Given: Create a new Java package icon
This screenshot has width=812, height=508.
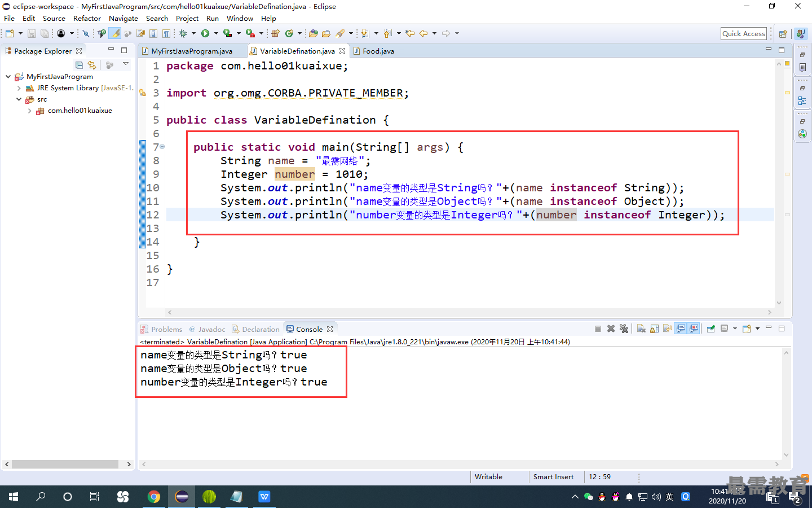Looking at the screenshot, I should click(275, 33).
